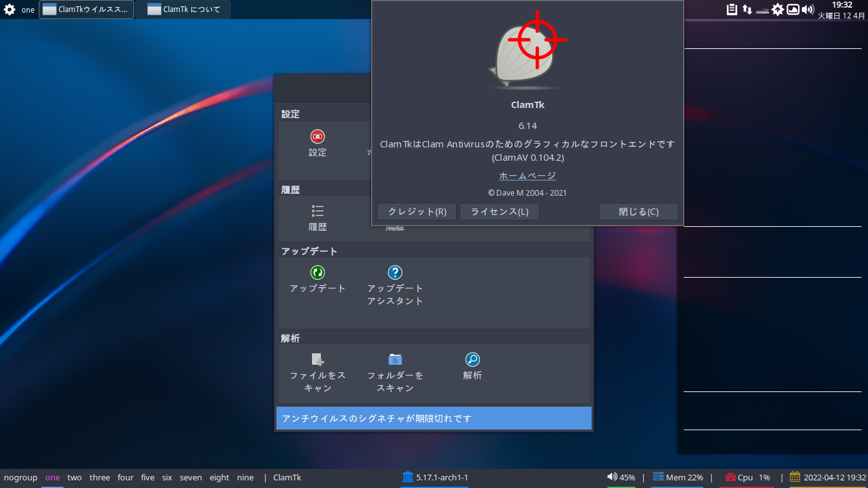Viewport: 868px width, 488px height.
Task: Switch to workspace two
Action: [74, 477]
